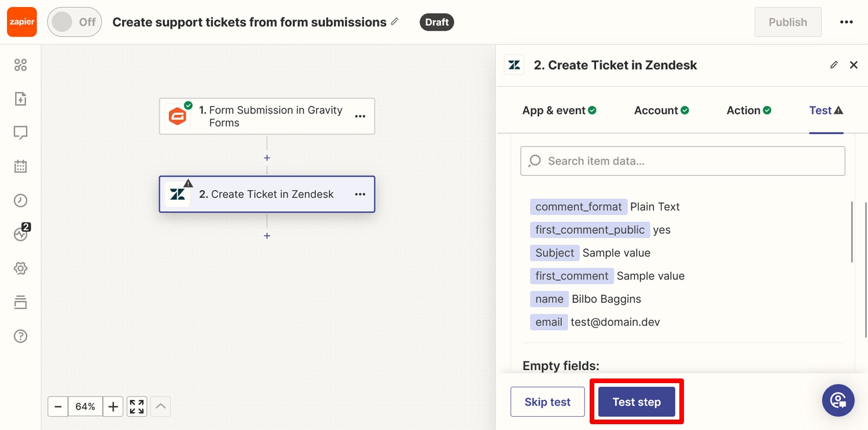This screenshot has width=868, height=430.
Task: Switch to the Test tab
Action: 826,110
